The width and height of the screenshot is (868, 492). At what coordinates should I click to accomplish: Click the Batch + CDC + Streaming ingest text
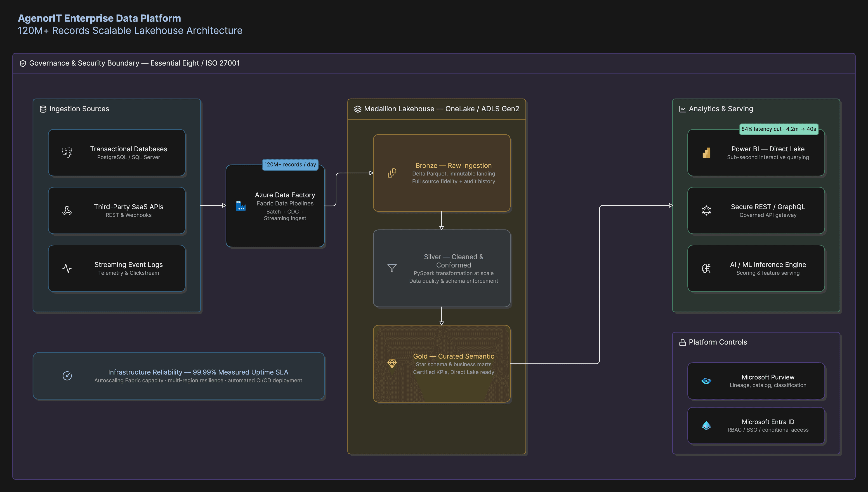(285, 215)
